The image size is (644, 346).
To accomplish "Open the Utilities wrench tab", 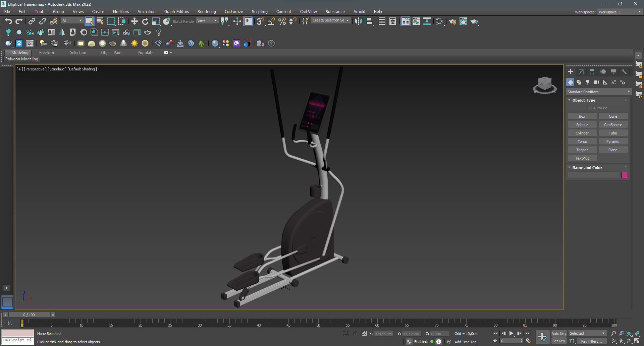I will coord(624,72).
